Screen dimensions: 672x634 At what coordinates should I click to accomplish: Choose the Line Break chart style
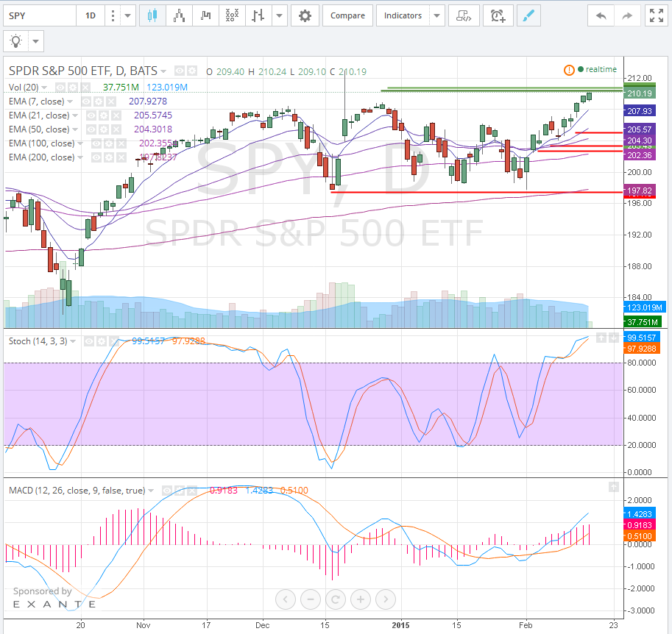205,16
